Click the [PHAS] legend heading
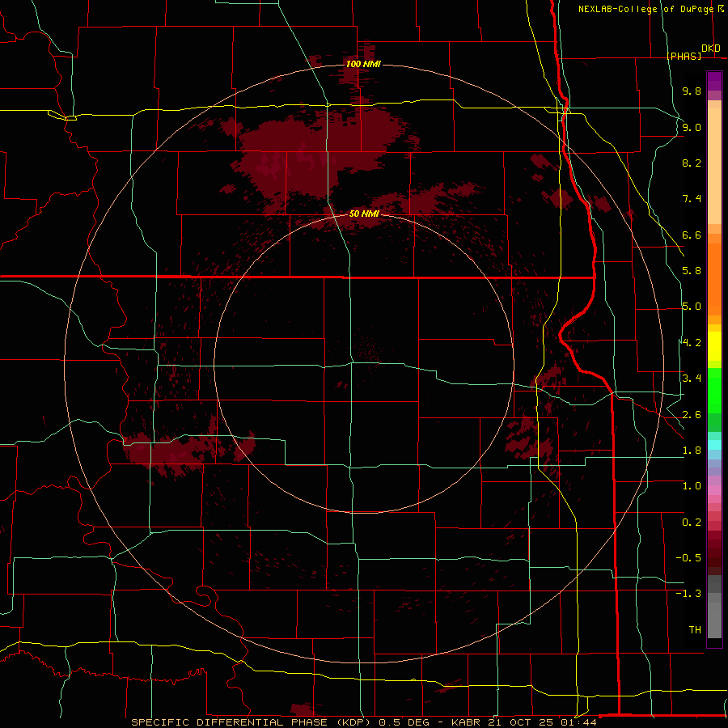 [684, 56]
